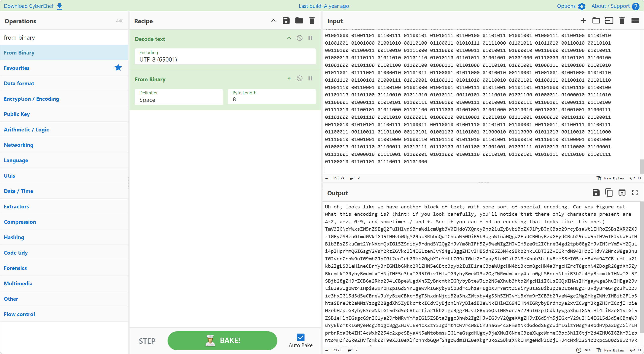This screenshot has height=354, width=644.
Task: Disable the Decode text operation
Action: point(299,38)
